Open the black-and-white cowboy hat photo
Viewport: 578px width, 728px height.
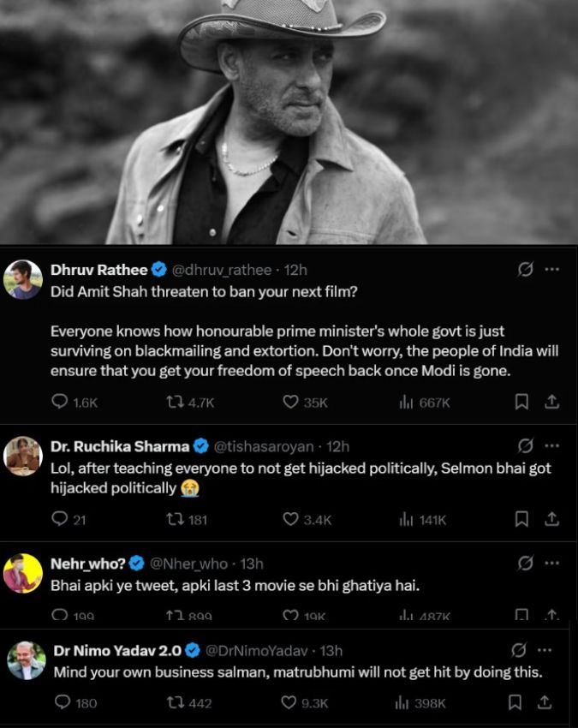click(x=289, y=122)
